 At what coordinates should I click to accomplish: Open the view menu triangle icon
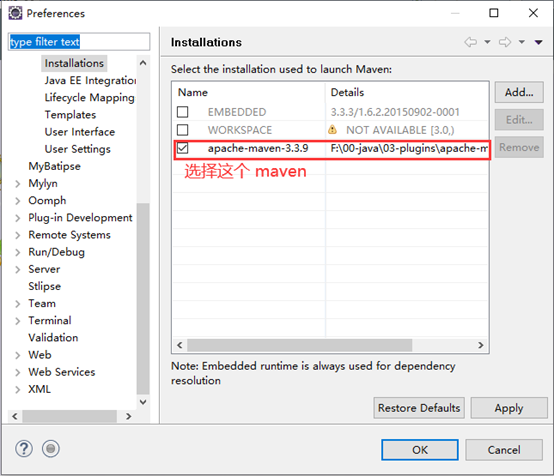pos(538,42)
